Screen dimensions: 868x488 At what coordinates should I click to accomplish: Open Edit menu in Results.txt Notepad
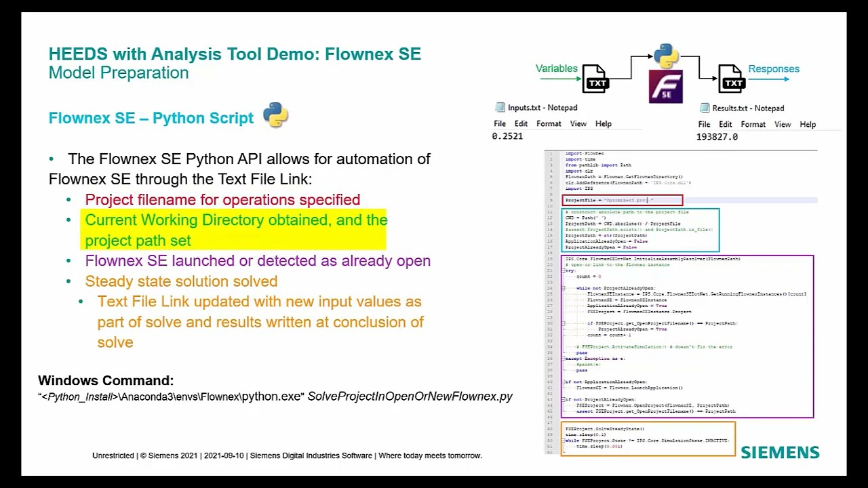(x=726, y=125)
